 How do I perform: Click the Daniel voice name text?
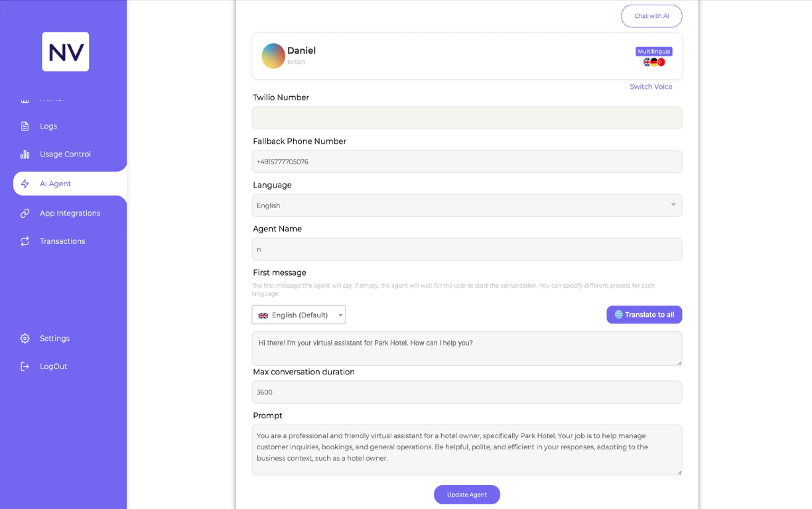pyautogui.click(x=301, y=50)
